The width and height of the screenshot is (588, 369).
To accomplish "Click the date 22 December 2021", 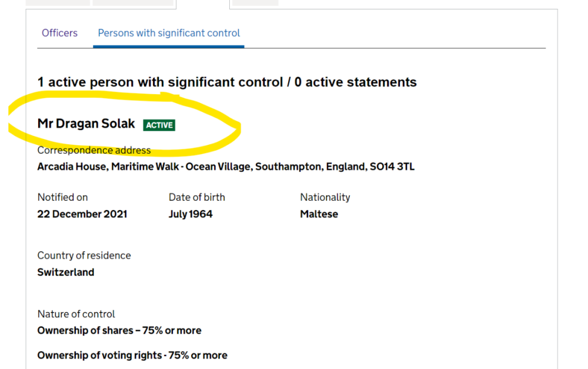I will coord(82,214).
